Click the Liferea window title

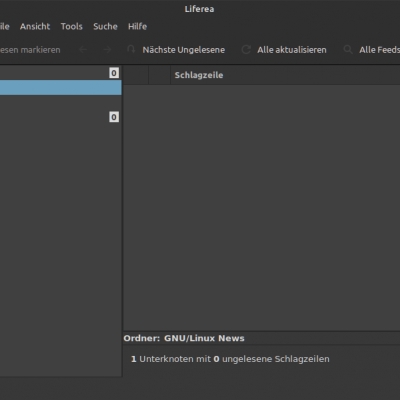[199, 9]
